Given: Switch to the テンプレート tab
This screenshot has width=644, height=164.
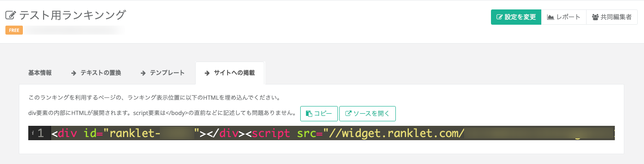Looking at the screenshot, I should (x=162, y=73).
